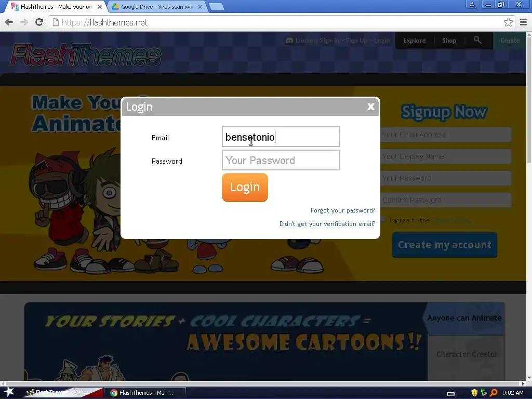The width and height of the screenshot is (532, 399).
Task: Click the orange Login button
Action: coord(245,187)
